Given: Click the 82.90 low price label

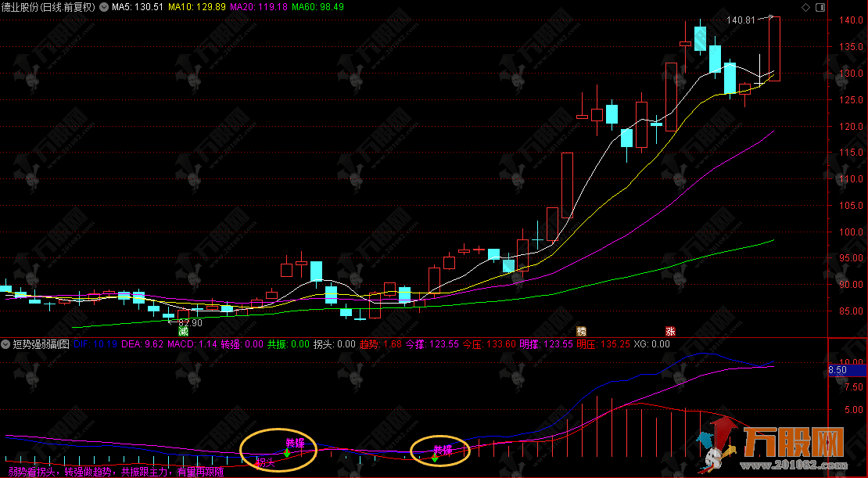Looking at the screenshot, I should [x=190, y=322].
